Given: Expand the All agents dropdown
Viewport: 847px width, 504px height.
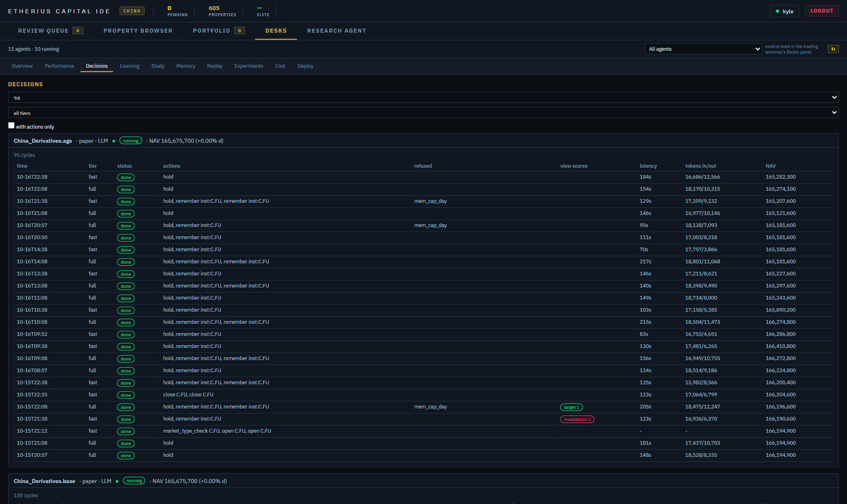Looking at the screenshot, I should pyautogui.click(x=703, y=49).
